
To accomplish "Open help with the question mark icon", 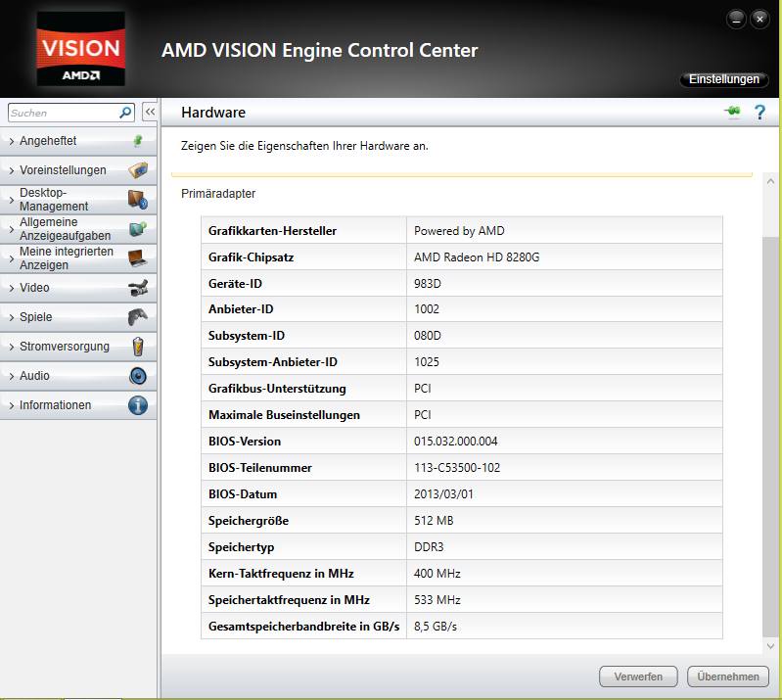I will pyautogui.click(x=759, y=113).
